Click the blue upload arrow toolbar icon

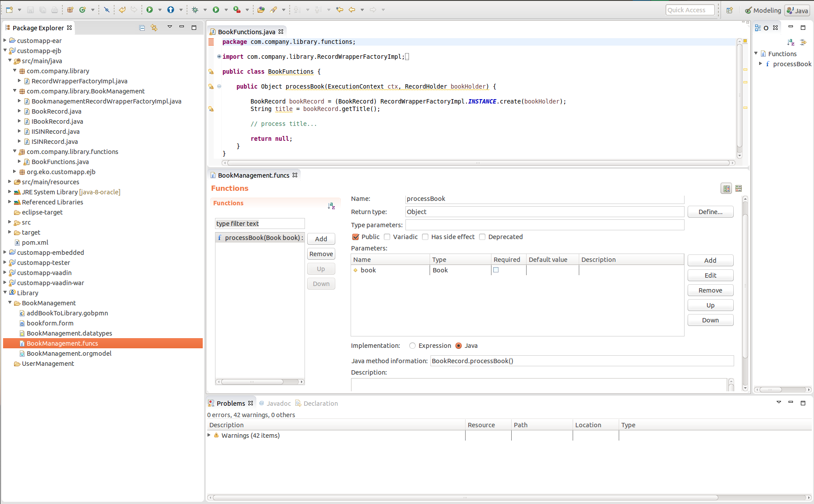pos(171,10)
